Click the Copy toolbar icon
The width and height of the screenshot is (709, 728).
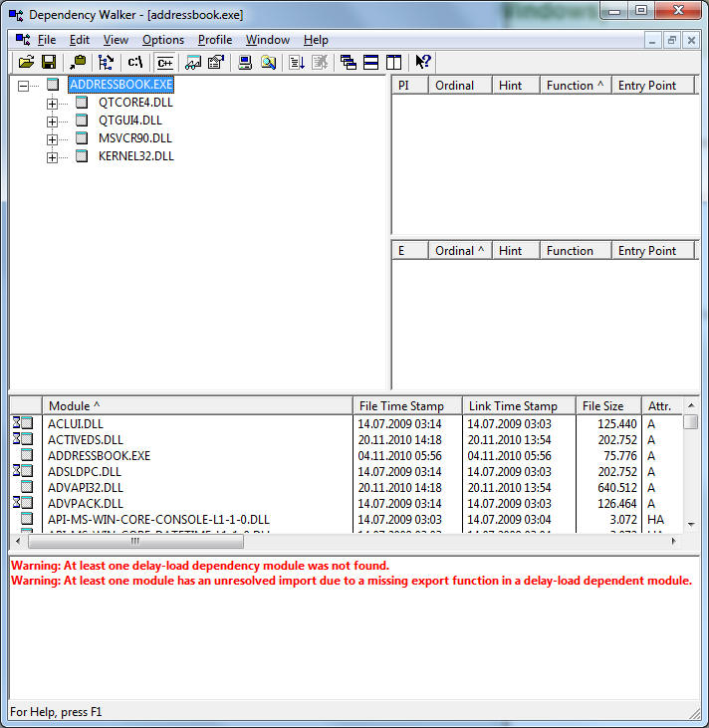[x=77, y=62]
